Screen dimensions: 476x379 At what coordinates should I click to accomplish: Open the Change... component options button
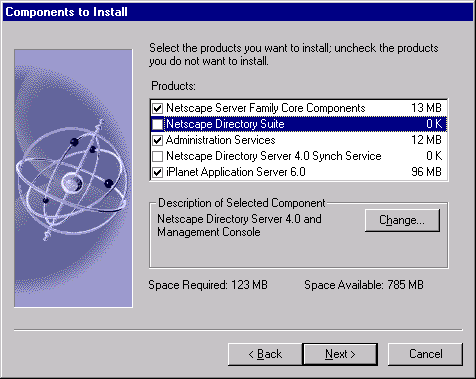coord(402,220)
